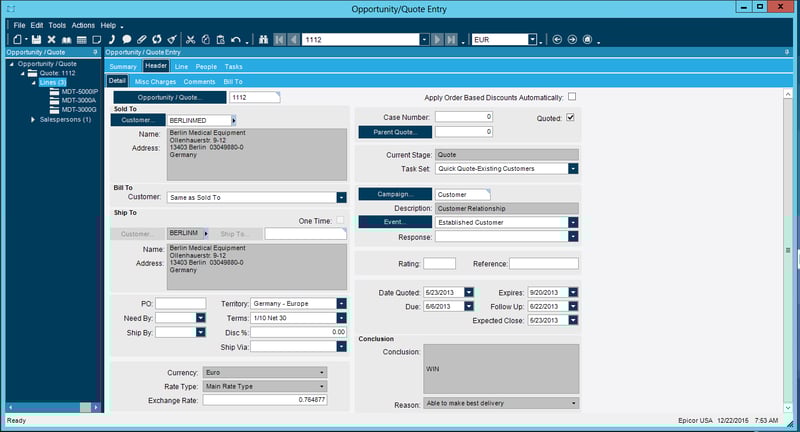Click the memo note toolbar icon
This screenshot has width=800, height=432.
(x=96, y=39)
